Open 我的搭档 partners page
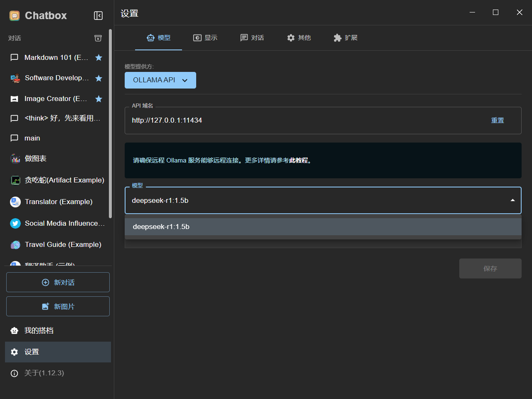The image size is (532, 399). coord(58,330)
